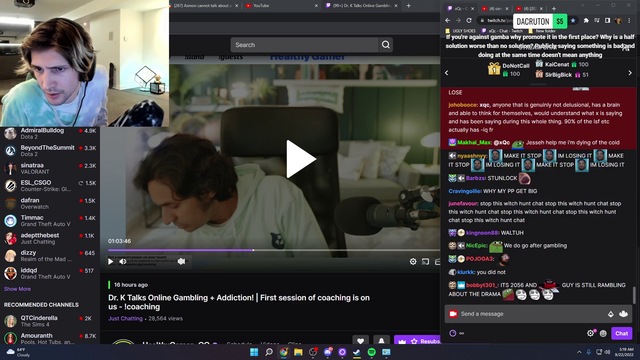Open the Amouranth recommended channel

(x=50, y=338)
